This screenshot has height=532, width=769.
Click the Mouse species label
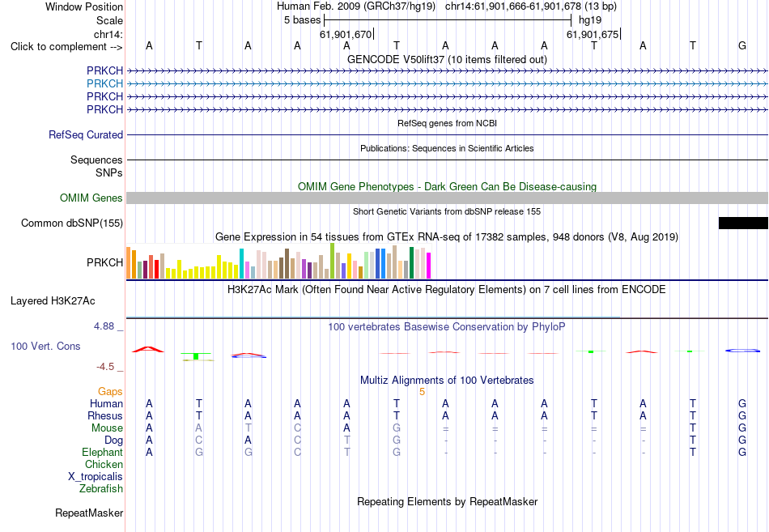107,428
